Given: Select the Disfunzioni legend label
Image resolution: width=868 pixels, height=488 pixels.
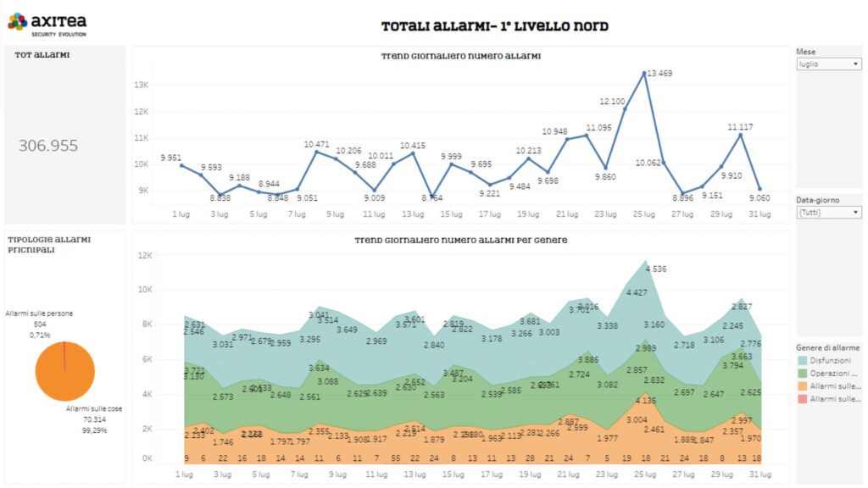Looking at the screenshot, I should click(831, 359).
